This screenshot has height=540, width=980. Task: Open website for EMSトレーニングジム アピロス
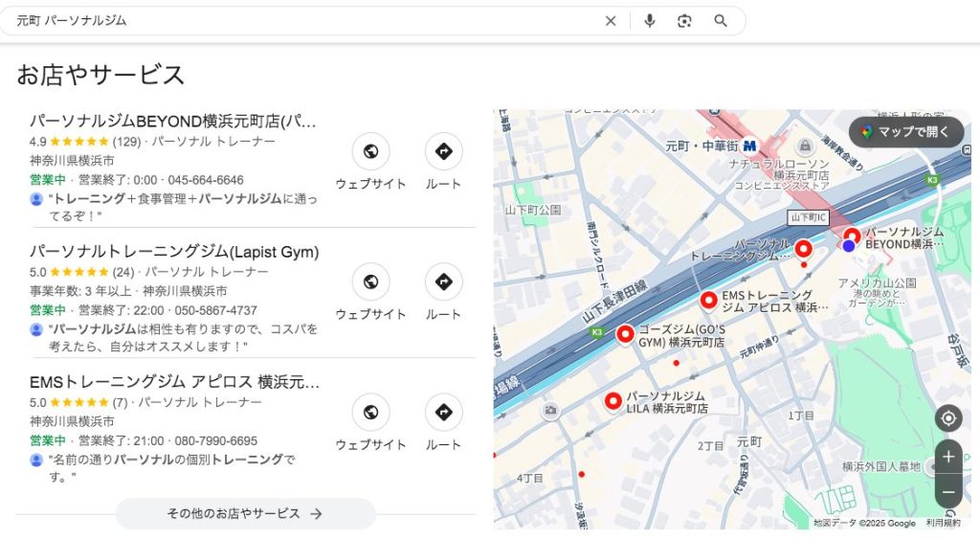click(x=370, y=412)
